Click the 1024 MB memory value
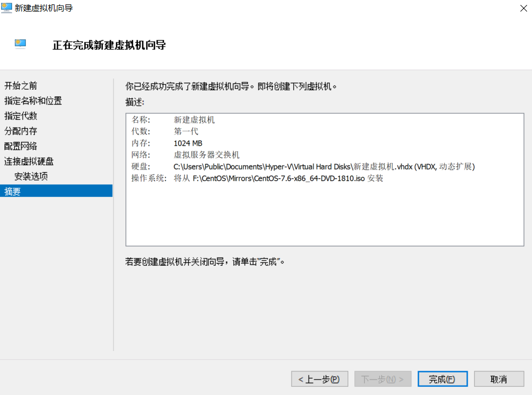The width and height of the screenshot is (532, 395). pos(188,143)
